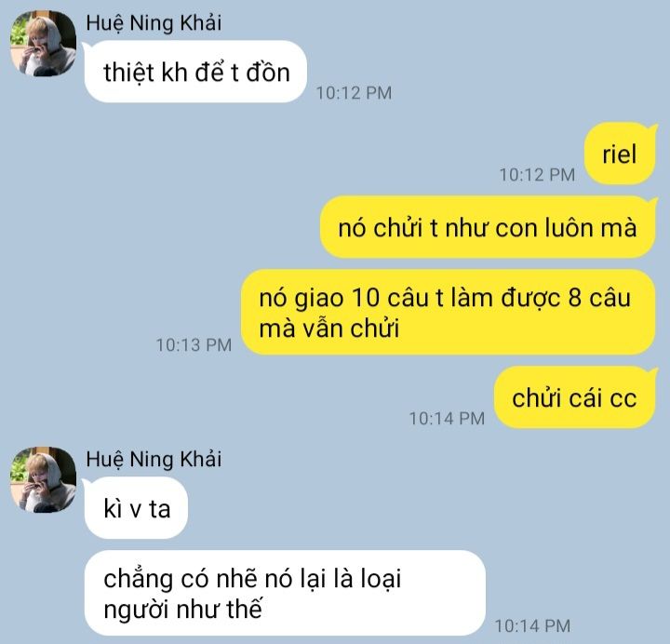Tap the white 'kì v ta' message bubble
Image resolution: width=670 pixels, height=644 pixels.
(x=136, y=508)
